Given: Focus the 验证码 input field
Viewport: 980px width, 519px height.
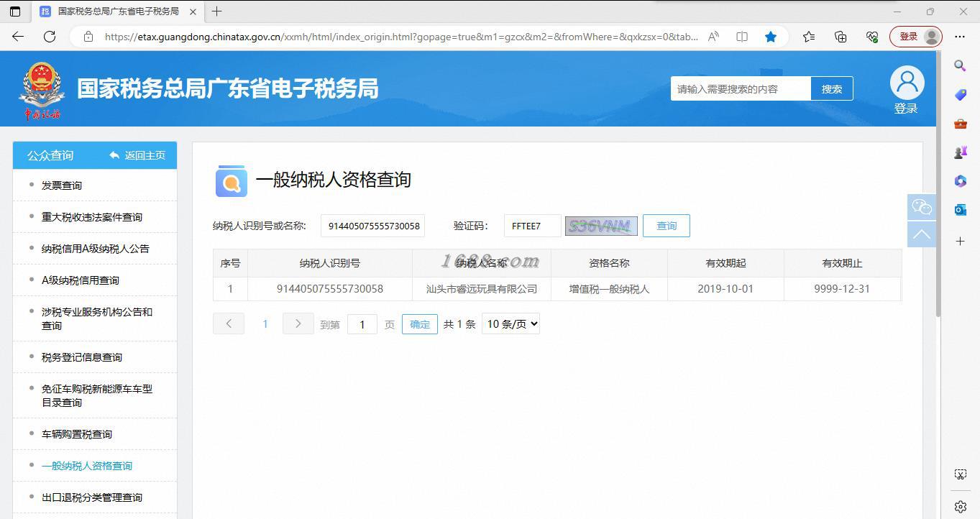Looking at the screenshot, I should click(x=533, y=226).
